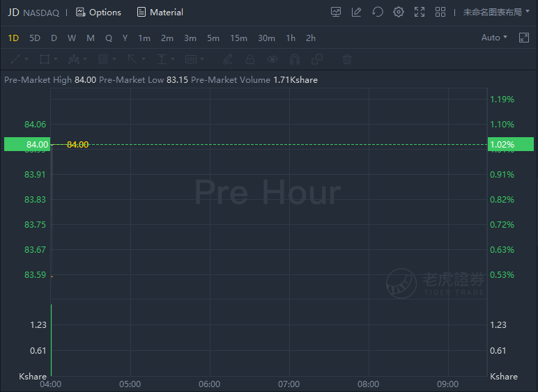538x392 pixels.
Task: Open the Material document icon
Action: [141, 13]
